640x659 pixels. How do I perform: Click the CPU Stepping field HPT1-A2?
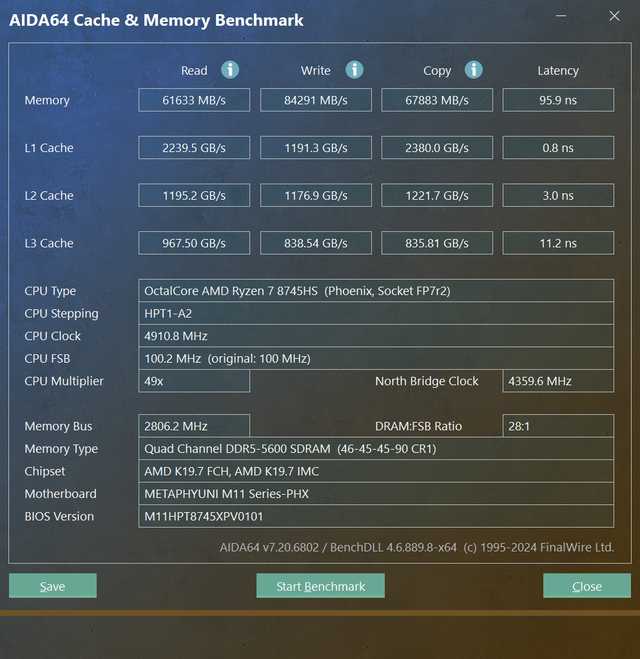[x=376, y=313]
